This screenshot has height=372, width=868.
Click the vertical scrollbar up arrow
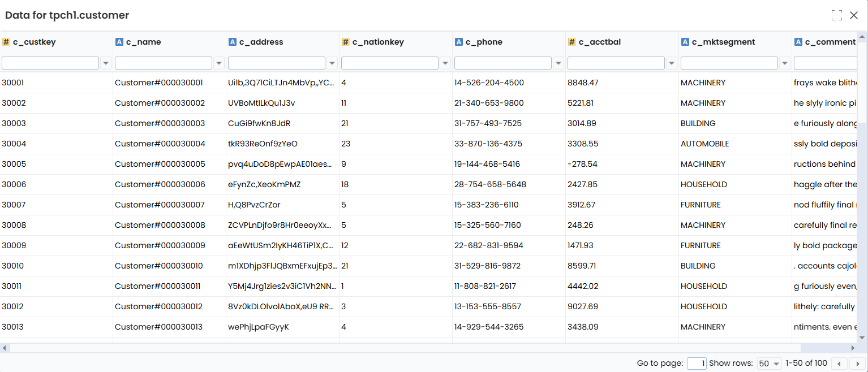click(x=862, y=37)
